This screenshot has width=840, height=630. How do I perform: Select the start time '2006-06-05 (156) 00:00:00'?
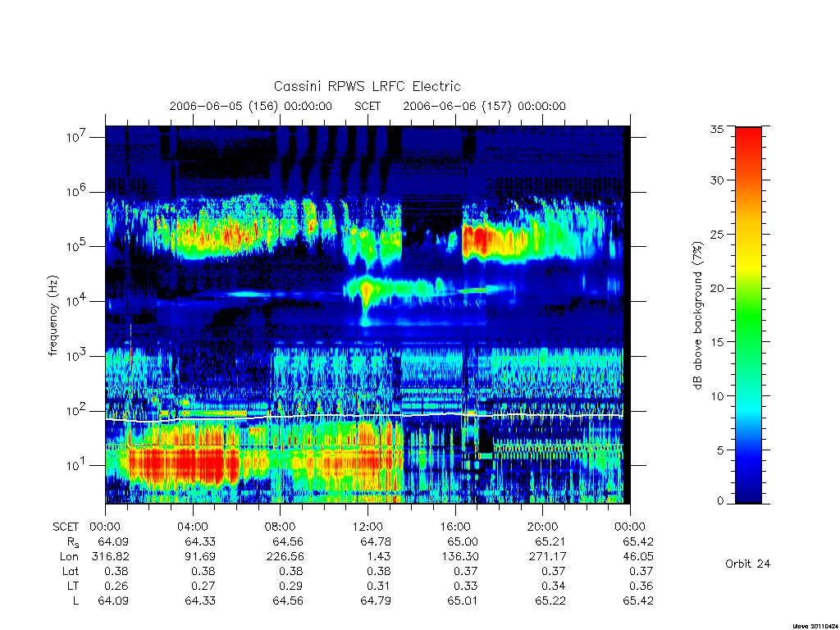click(251, 106)
